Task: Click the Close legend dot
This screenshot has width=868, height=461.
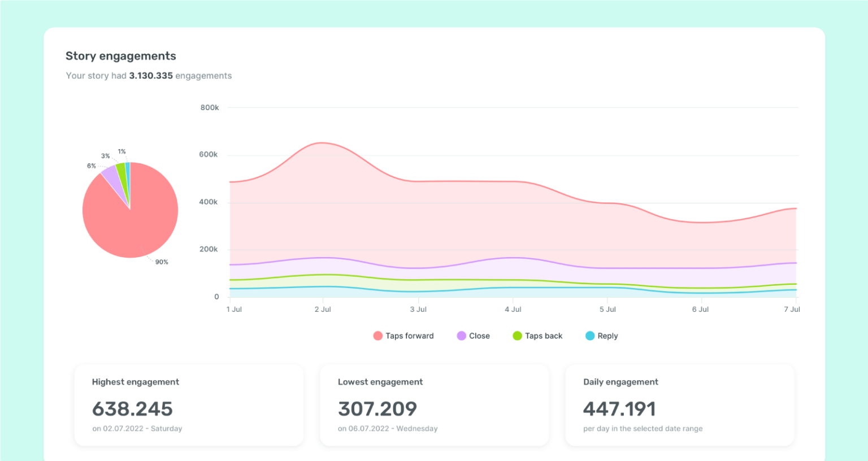Action: tap(462, 336)
